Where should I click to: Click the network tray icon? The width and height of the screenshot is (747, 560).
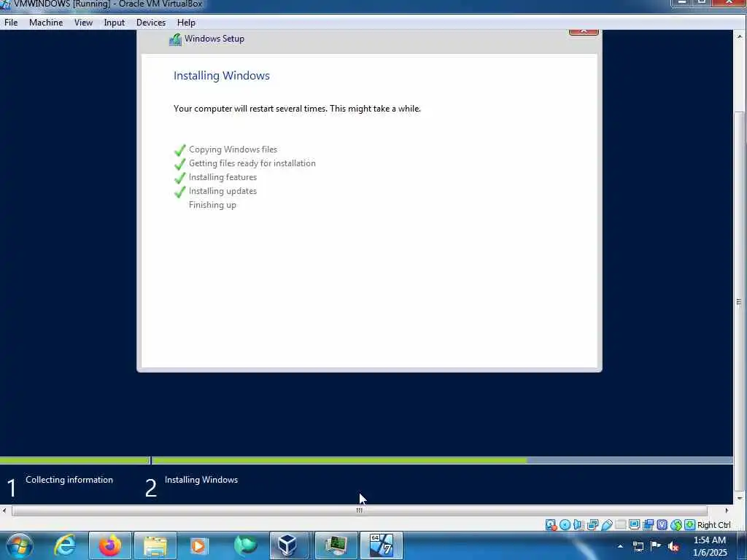638,546
